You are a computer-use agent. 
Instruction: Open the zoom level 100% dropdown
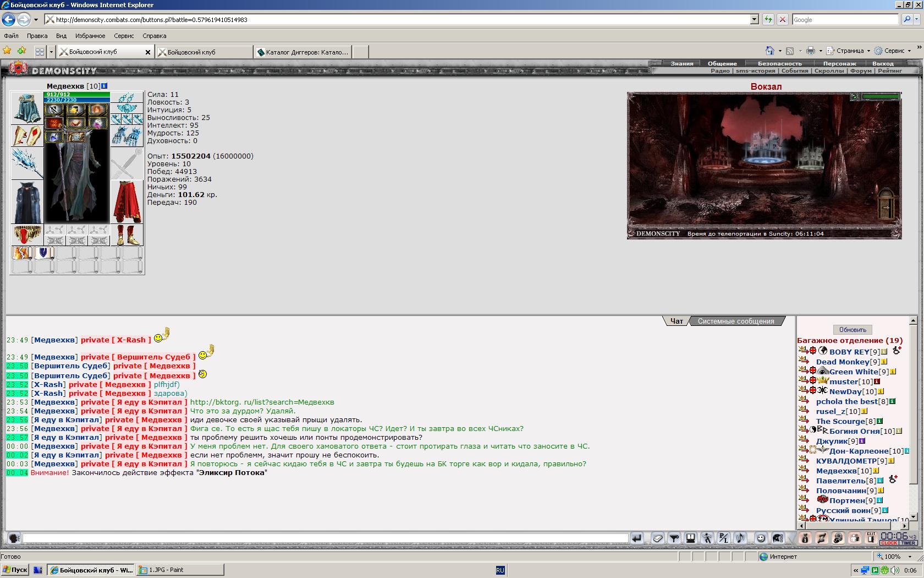click(910, 557)
